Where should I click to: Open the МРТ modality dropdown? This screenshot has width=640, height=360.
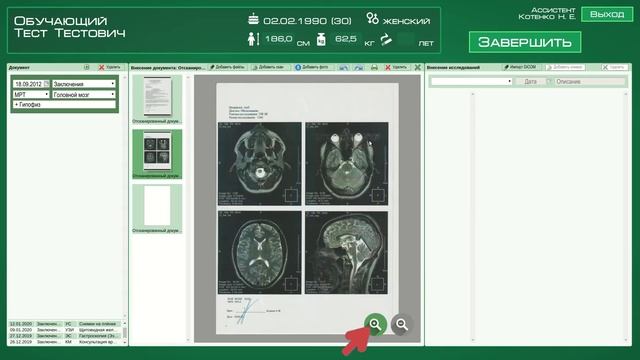click(x=31, y=94)
